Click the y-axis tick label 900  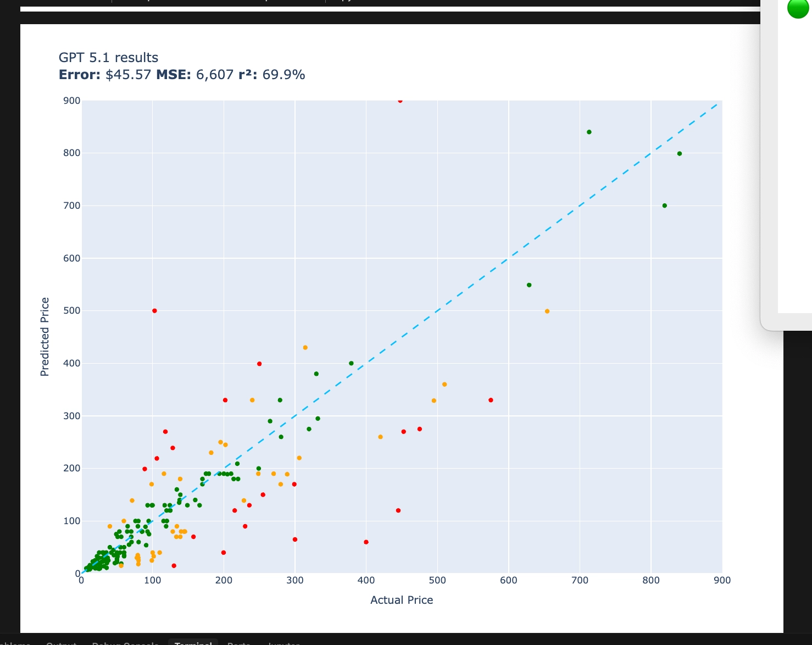pos(71,101)
